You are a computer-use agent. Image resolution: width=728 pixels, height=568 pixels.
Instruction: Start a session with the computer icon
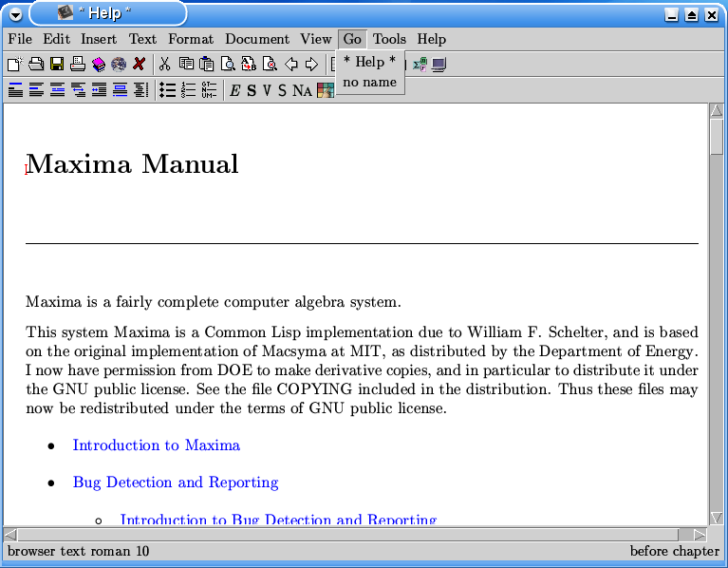coord(439,64)
